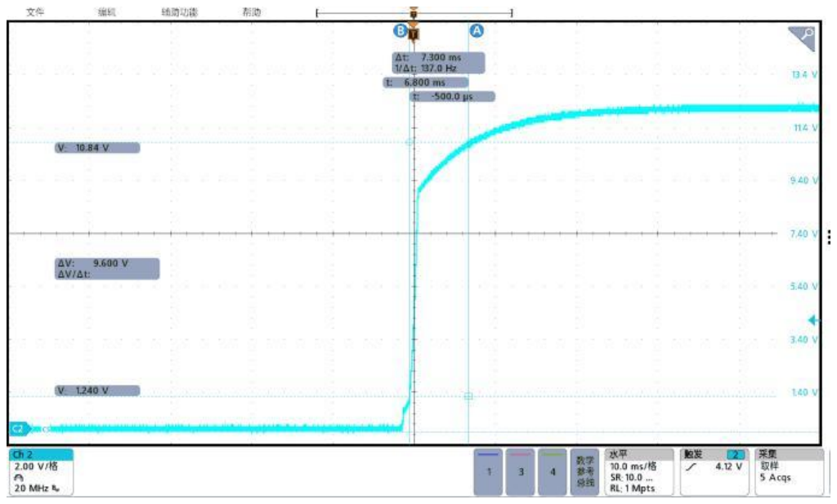The width and height of the screenshot is (837, 504).
Task: Select cursor B marker
Action: pos(400,31)
